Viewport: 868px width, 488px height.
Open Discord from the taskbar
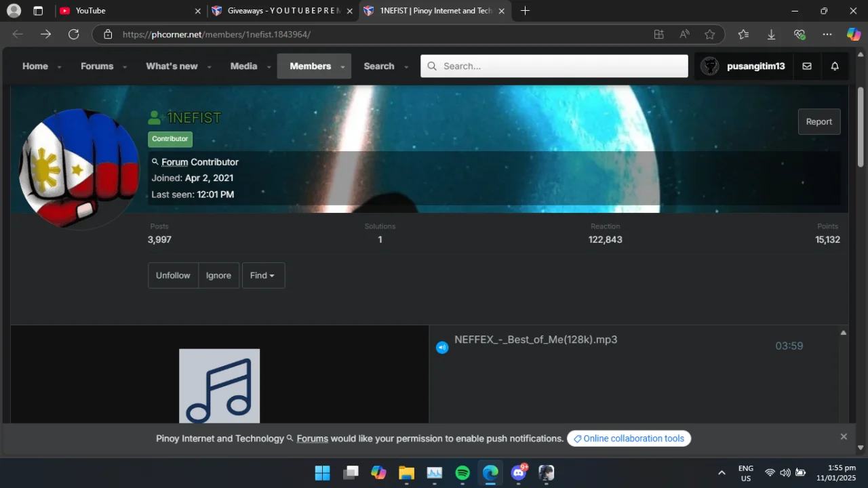tap(519, 472)
